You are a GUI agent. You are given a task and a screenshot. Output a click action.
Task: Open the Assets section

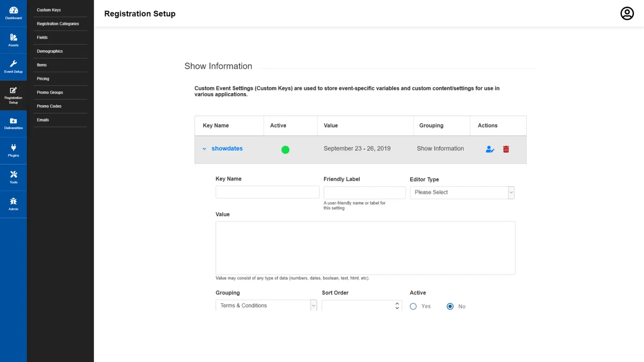pyautogui.click(x=13, y=40)
